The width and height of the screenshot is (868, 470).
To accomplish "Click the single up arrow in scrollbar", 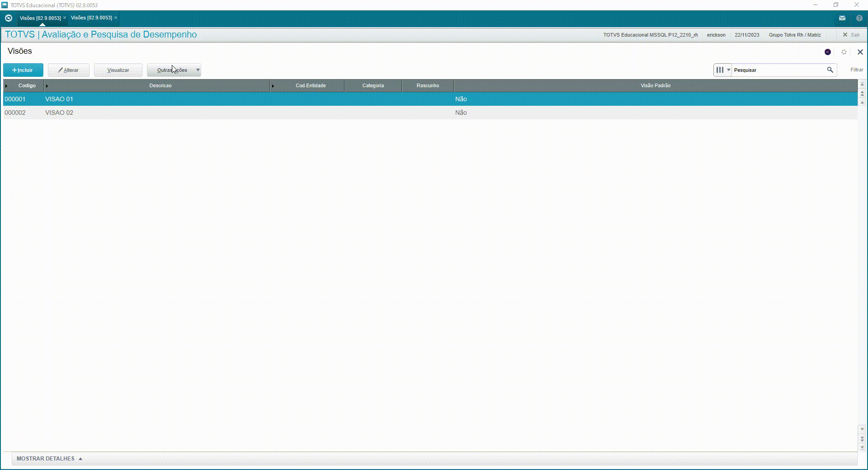I will [862, 103].
